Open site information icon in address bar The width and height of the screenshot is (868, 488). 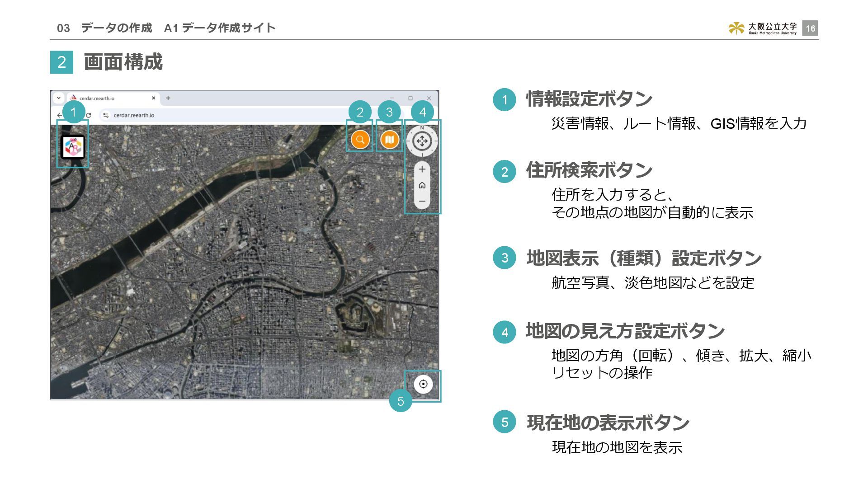[106, 115]
